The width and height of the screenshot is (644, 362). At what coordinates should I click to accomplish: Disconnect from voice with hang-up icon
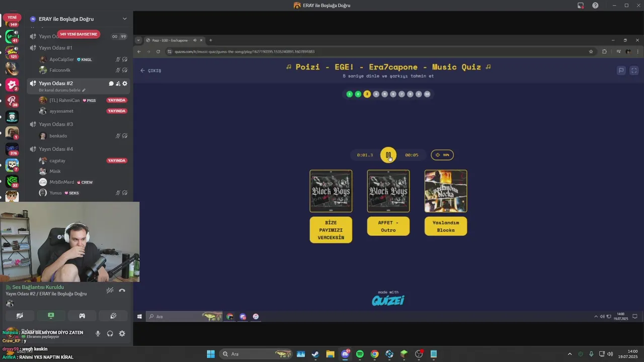point(122,290)
